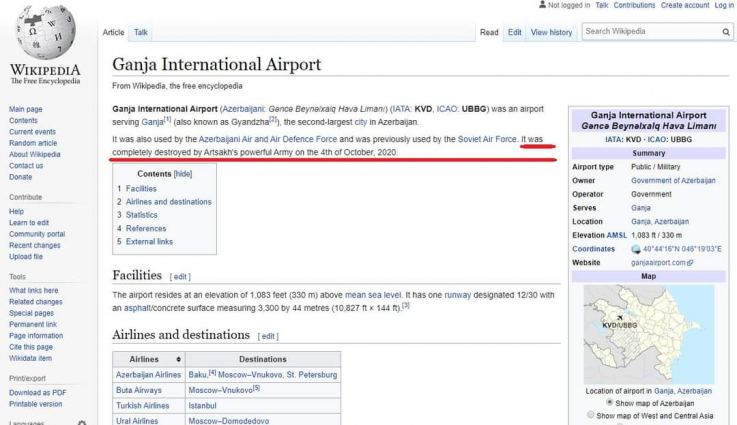Jump to Airlines and destinations in Contents
737x425 pixels.
(168, 202)
